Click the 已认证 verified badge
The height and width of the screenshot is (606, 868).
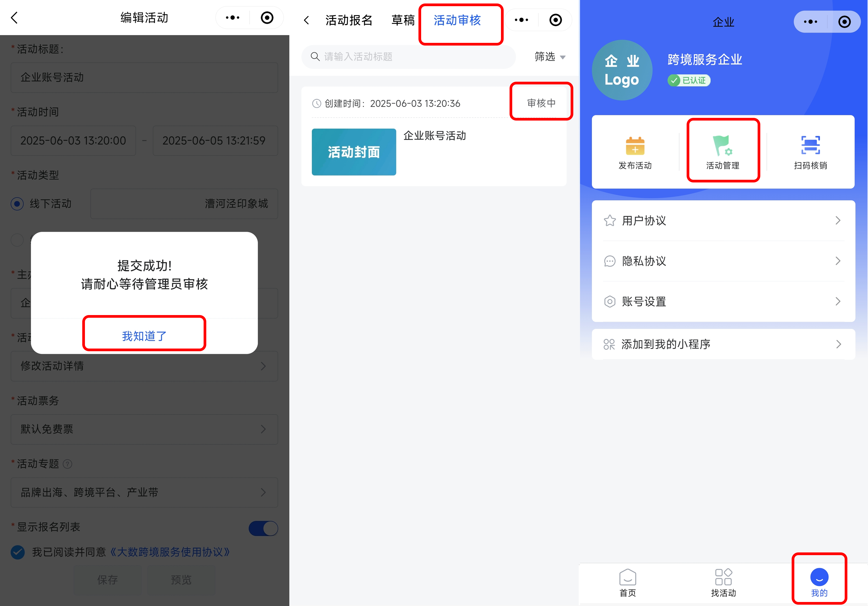(689, 81)
